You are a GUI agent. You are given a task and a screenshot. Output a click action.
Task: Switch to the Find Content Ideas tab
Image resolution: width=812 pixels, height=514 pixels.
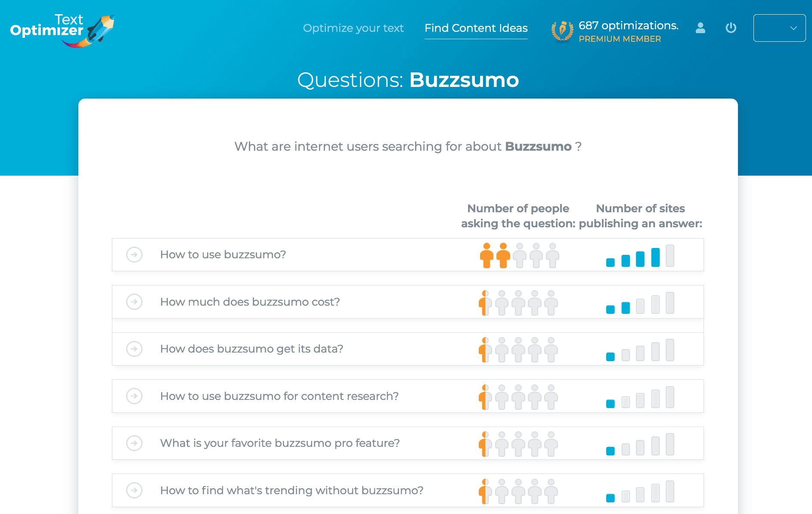click(476, 28)
